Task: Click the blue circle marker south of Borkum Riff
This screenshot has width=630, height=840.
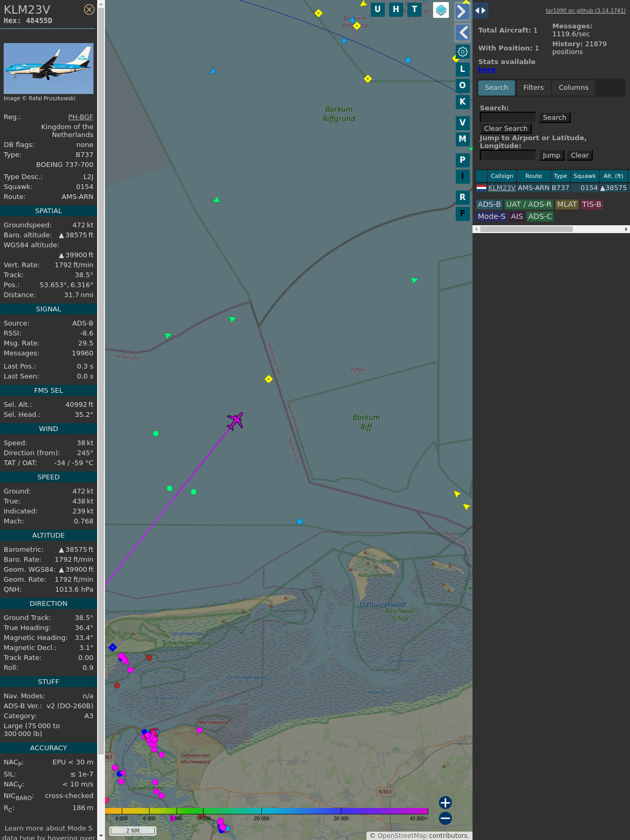Action: click(300, 522)
